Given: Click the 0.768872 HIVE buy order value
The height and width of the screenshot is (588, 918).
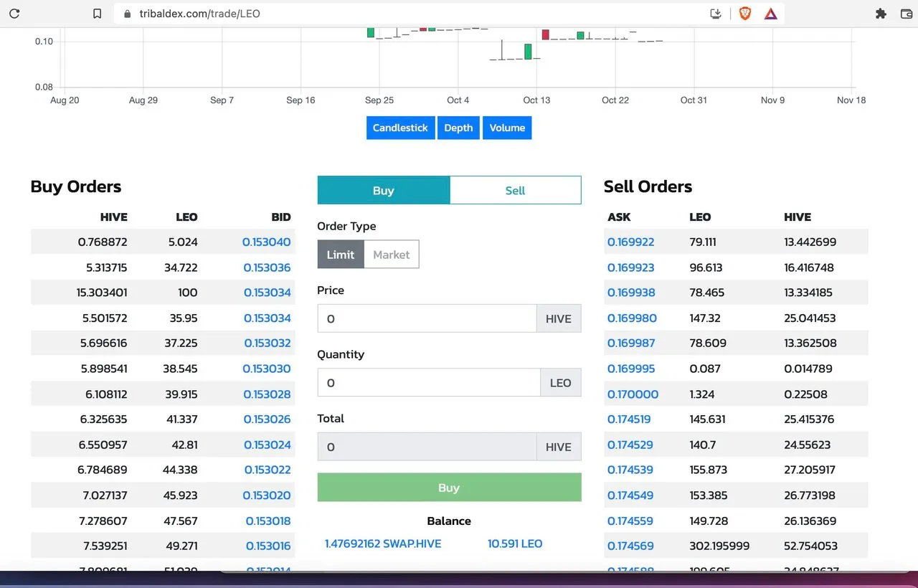Looking at the screenshot, I should tap(103, 242).
